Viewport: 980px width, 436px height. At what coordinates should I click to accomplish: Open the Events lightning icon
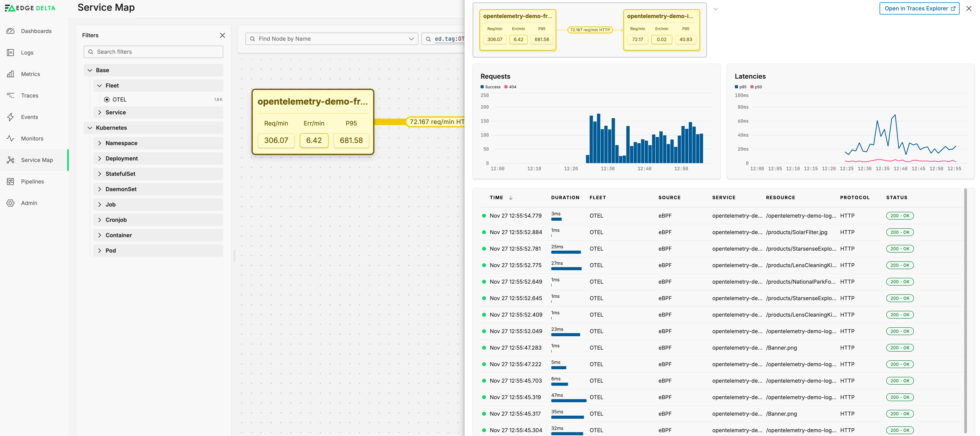(11, 117)
